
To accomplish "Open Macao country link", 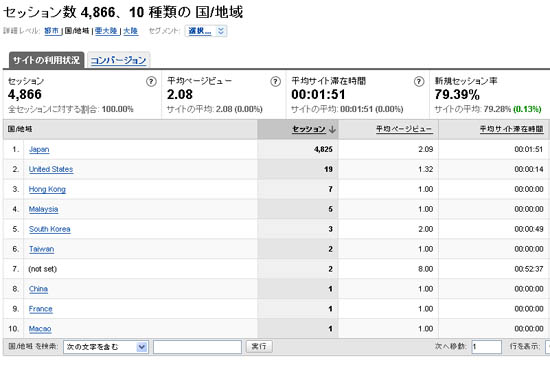I will [40, 329].
